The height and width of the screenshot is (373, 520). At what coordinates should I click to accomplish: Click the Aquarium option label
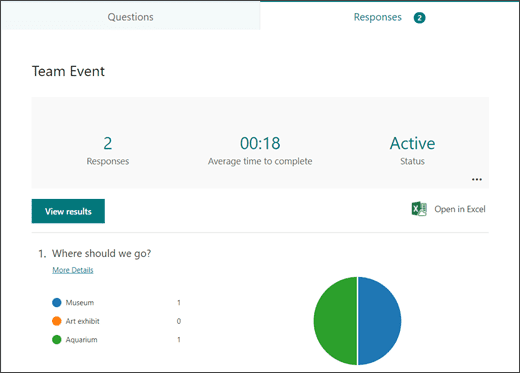(81, 340)
